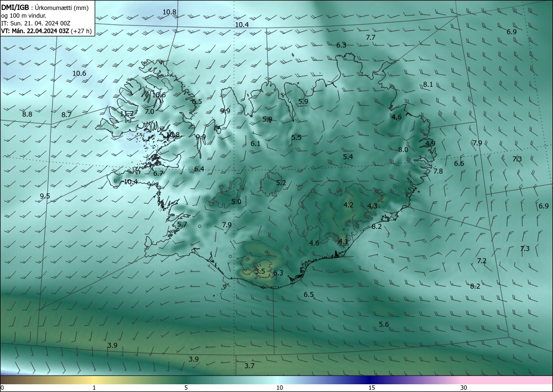Select the 4.9 value on the east coast

430,143
